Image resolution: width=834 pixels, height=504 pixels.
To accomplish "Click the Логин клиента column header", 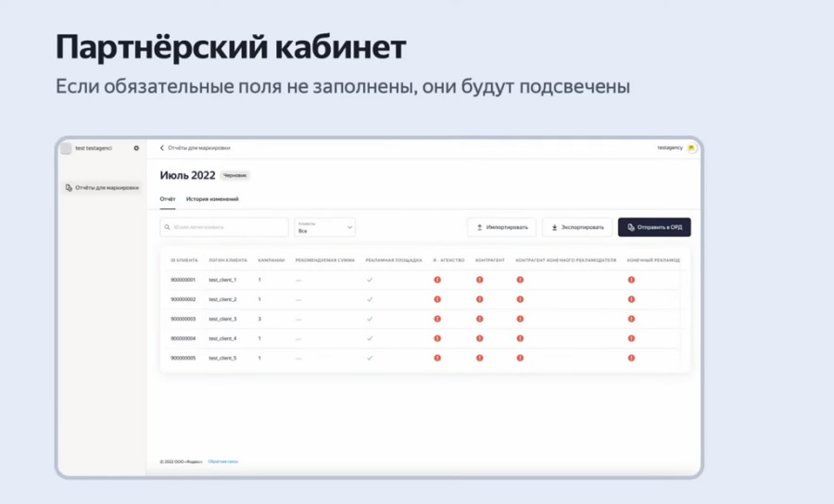I will click(228, 260).
